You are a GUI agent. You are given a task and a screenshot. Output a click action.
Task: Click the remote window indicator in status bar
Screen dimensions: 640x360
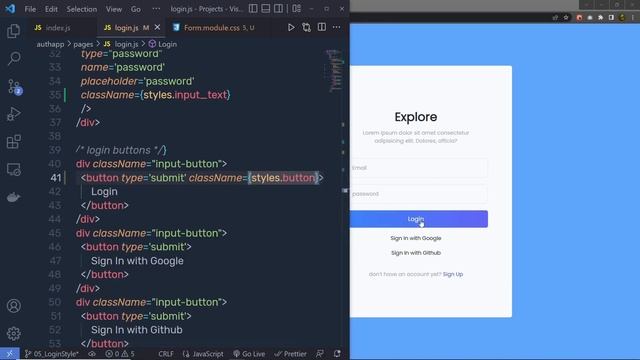9,354
